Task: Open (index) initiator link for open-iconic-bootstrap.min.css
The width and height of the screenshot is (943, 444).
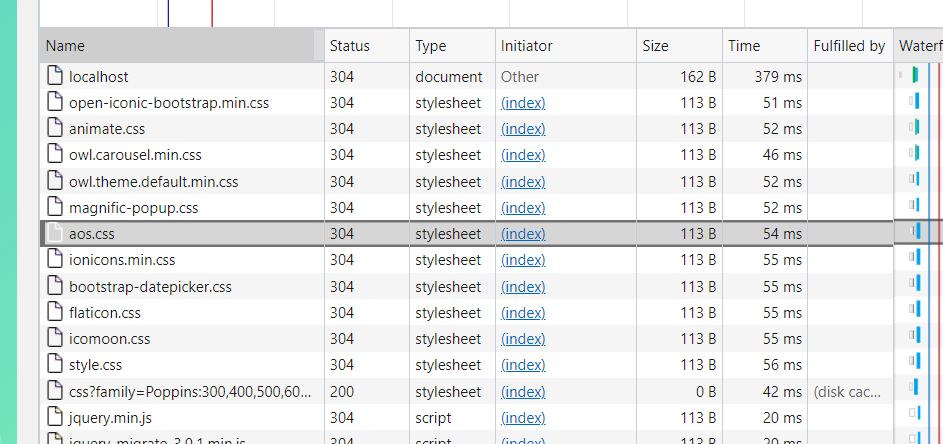Action: coord(523,103)
